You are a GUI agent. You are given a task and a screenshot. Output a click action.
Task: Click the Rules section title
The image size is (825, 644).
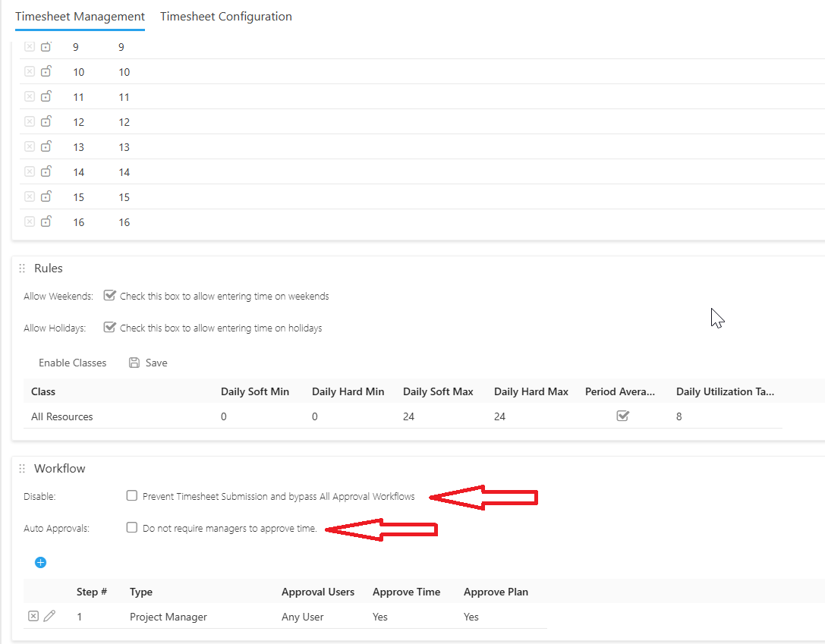click(49, 268)
